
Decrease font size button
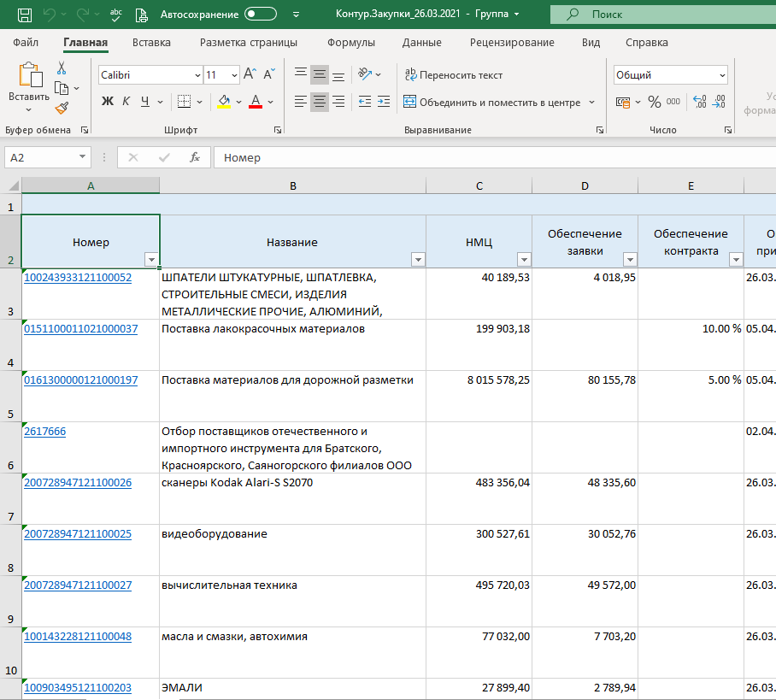[x=269, y=74]
